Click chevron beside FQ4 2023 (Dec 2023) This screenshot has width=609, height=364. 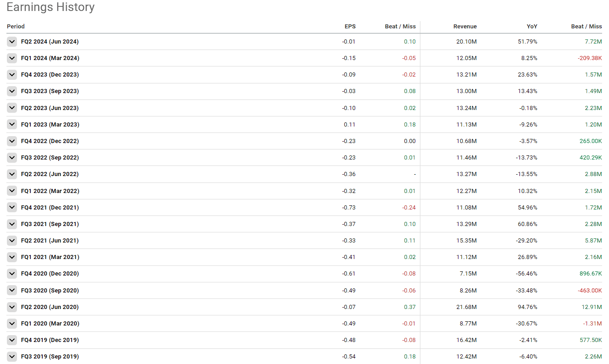tap(12, 75)
